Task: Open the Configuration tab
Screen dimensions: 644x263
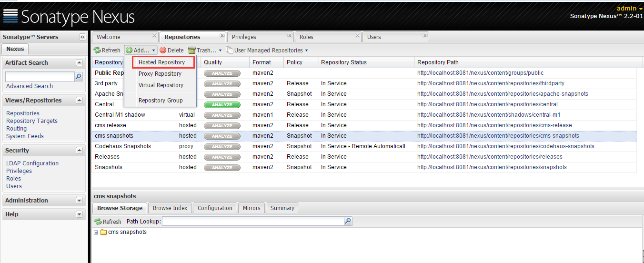Action: click(x=215, y=208)
